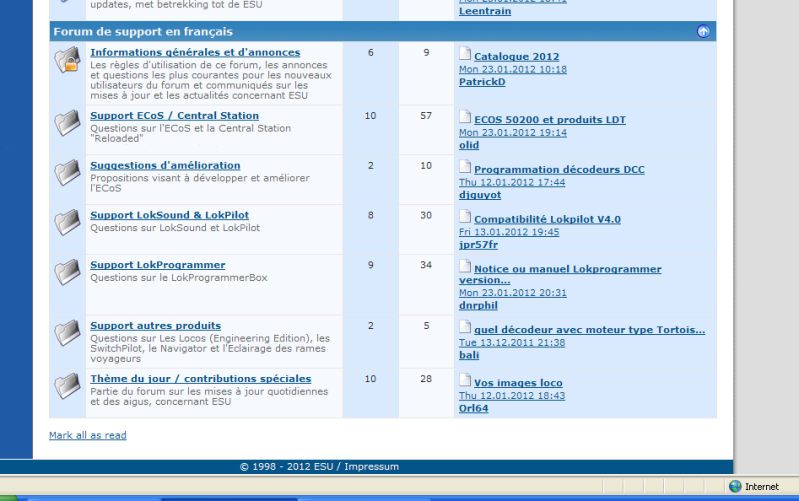View dnrphil user profile

pos(478,306)
